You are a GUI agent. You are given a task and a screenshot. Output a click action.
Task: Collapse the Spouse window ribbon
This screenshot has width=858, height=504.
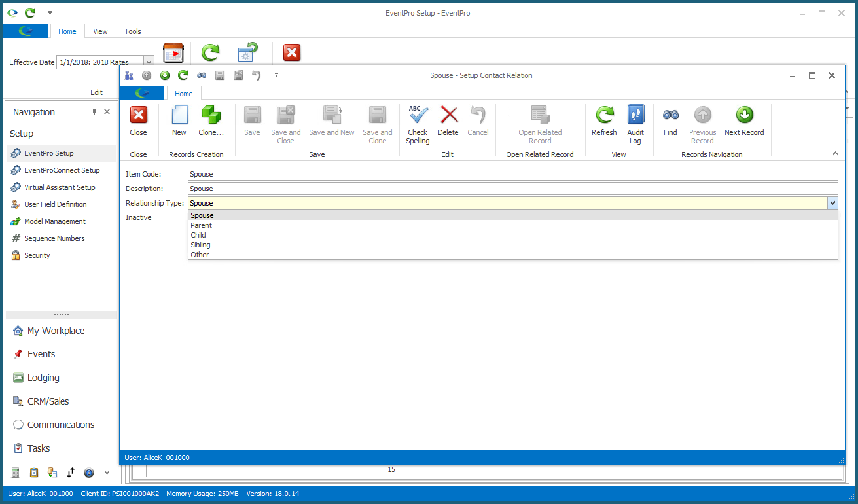click(835, 154)
